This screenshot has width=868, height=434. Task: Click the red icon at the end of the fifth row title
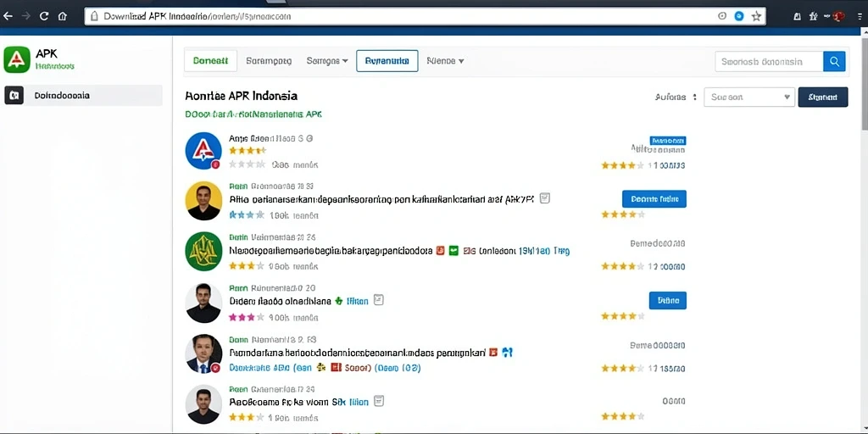click(x=492, y=352)
